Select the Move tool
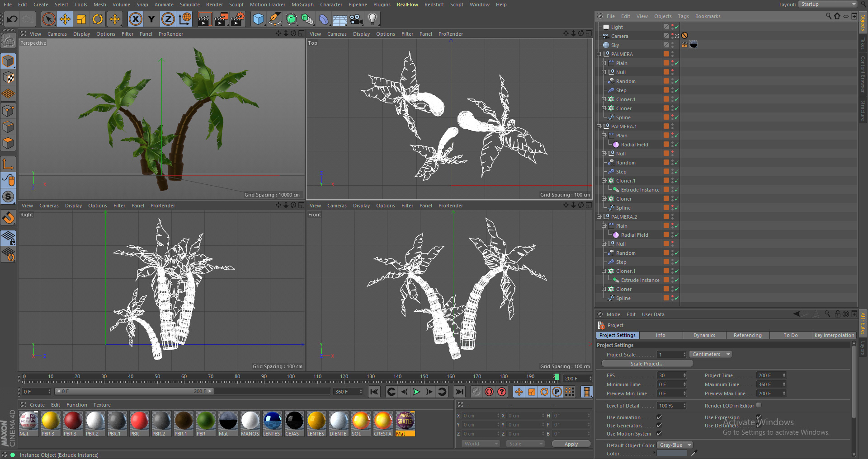Image resolution: width=868 pixels, height=459 pixels. 65,19
